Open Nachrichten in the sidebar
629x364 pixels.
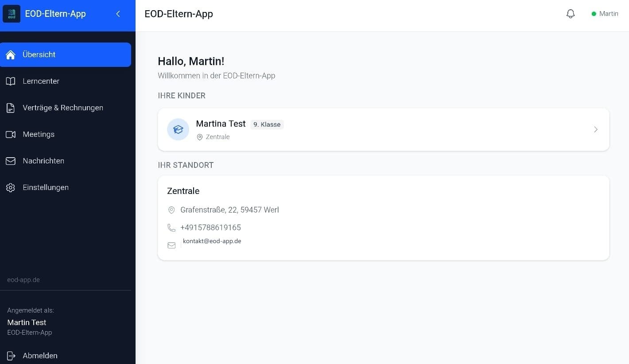point(66,161)
